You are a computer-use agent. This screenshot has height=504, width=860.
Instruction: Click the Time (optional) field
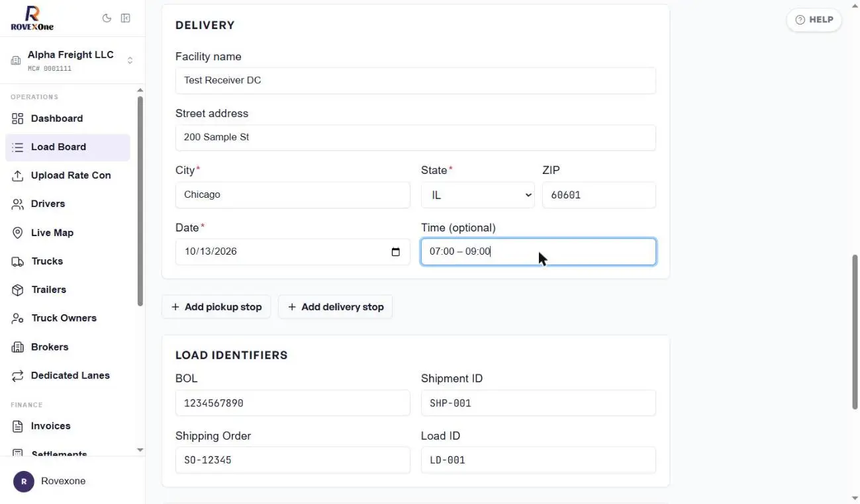[538, 252]
